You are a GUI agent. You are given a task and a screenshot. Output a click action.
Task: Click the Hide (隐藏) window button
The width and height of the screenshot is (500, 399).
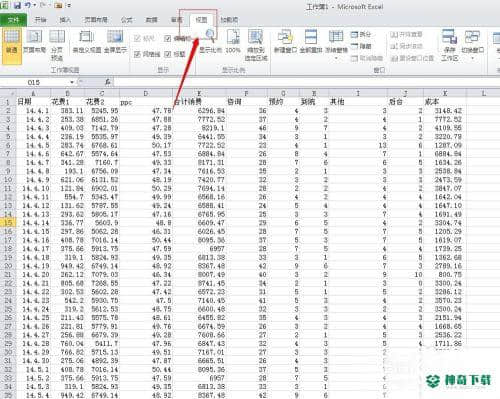(361, 46)
